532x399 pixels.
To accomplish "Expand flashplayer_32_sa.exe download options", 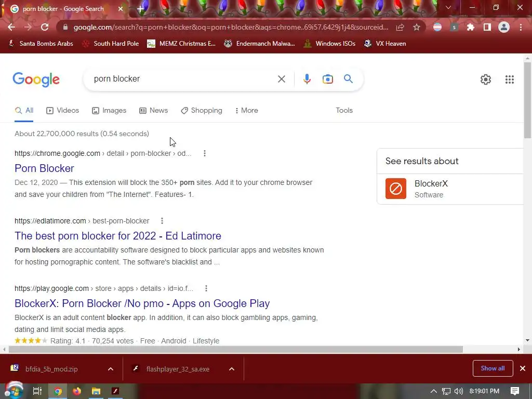I will (232, 369).
